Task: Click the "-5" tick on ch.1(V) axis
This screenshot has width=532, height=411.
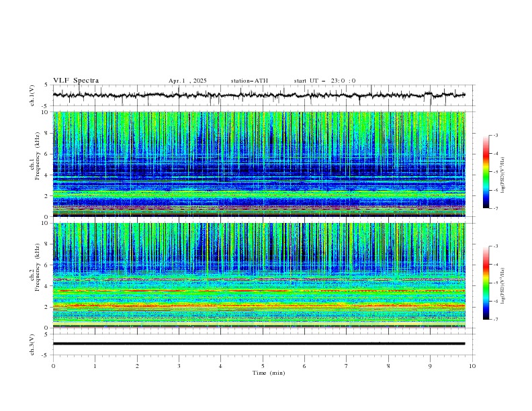Action: coord(45,106)
